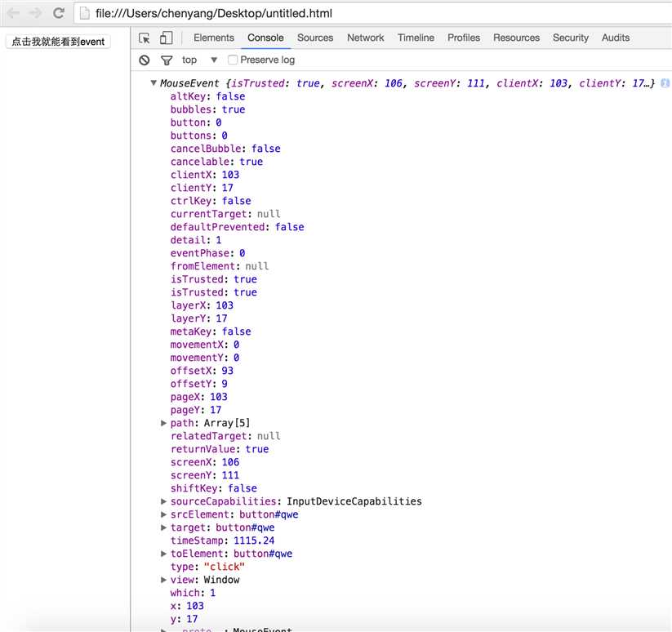Viewport: 672px width, 632px height.
Task: Click the address bar with untitled.html URL
Action: click(x=373, y=13)
